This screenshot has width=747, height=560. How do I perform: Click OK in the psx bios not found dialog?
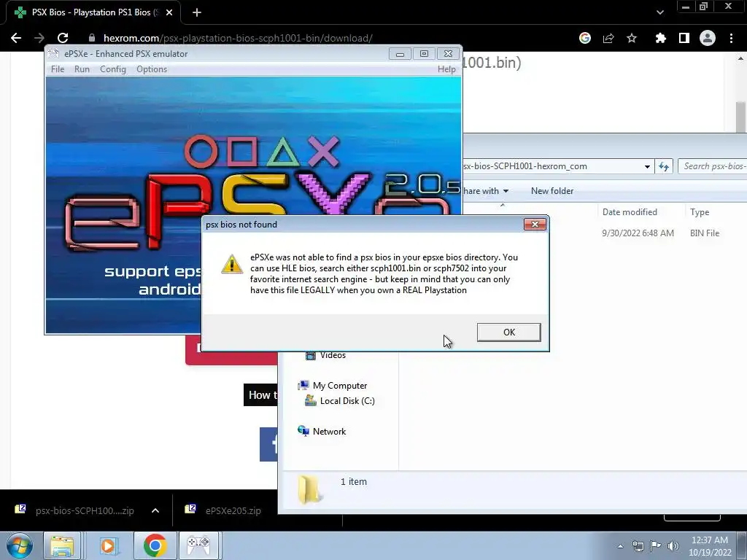[x=508, y=332]
